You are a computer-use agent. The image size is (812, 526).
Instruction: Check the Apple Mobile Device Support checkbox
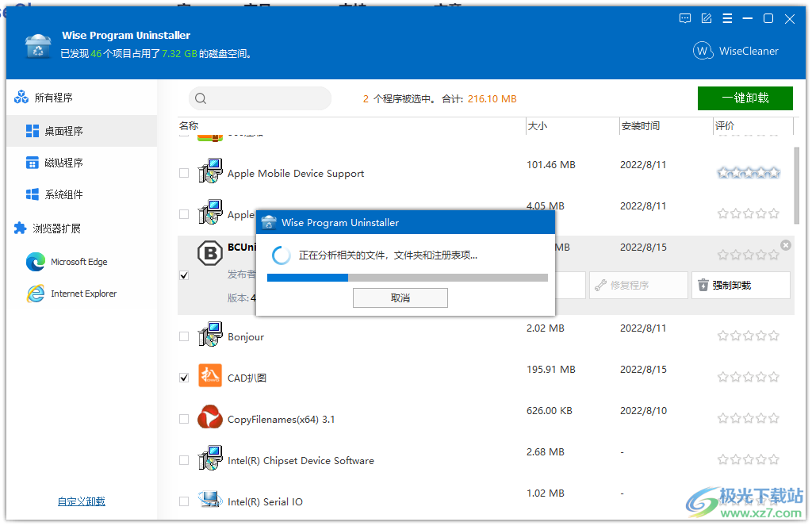point(183,173)
